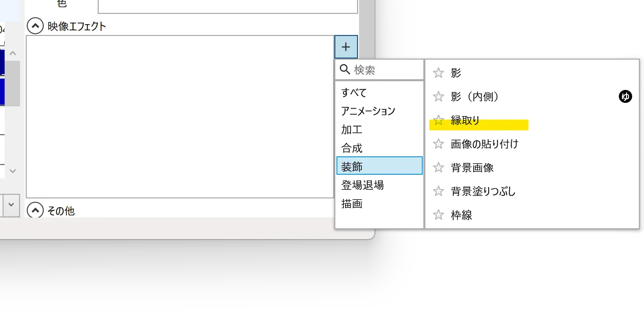This screenshot has width=644, height=310.
Task: Click the magnifier search icon
Action: pyautogui.click(x=345, y=69)
